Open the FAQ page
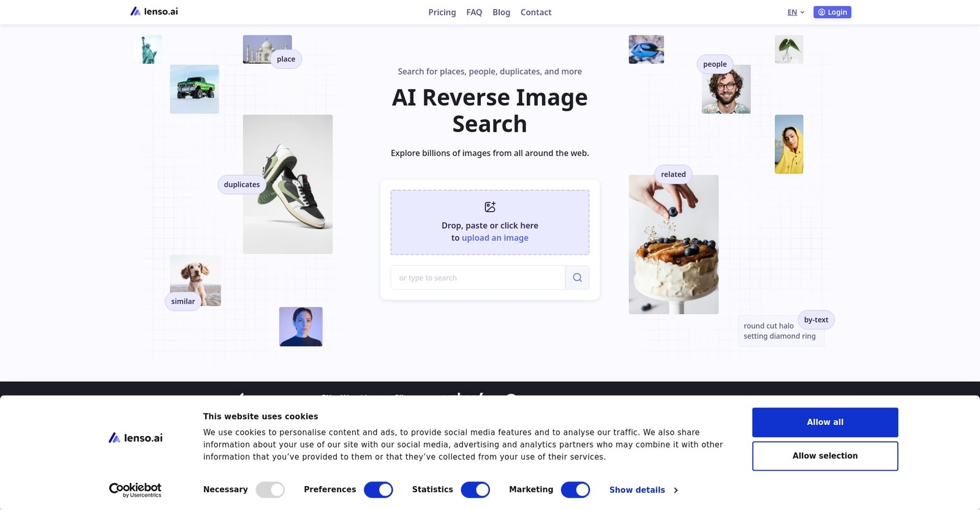This screenshot has height=510, width=980. (474, 12)
